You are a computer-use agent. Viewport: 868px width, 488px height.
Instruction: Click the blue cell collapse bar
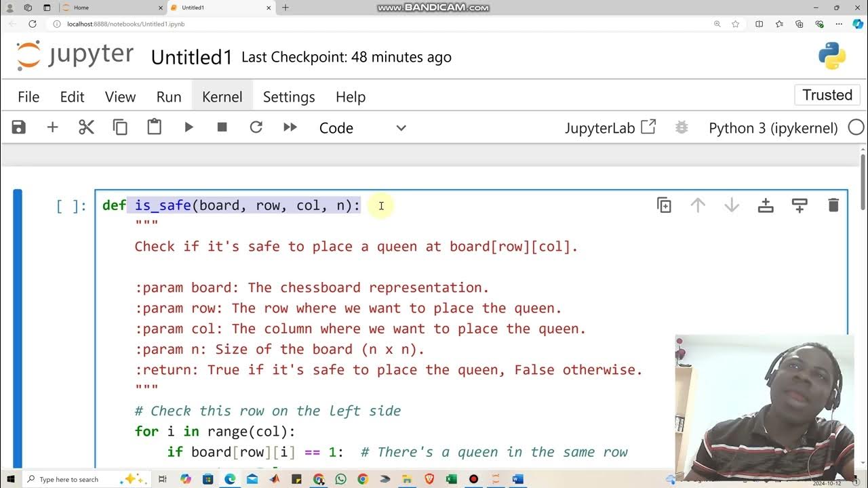18,328
